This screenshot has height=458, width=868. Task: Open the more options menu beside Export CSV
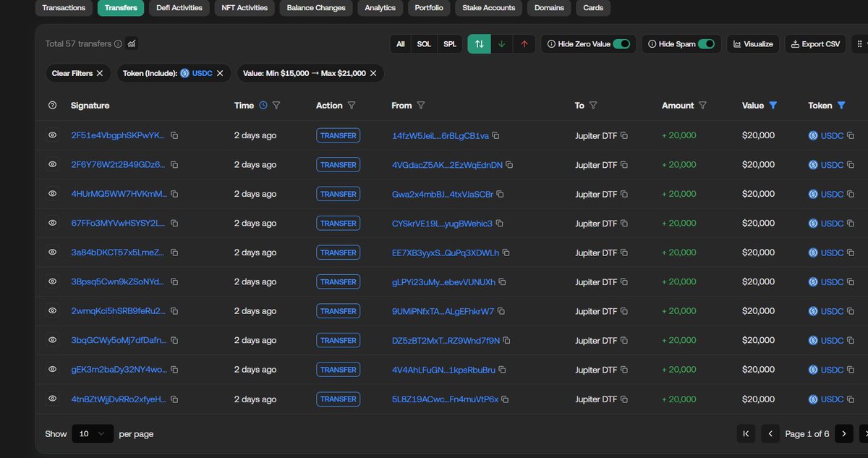click(x=859, y=43)
